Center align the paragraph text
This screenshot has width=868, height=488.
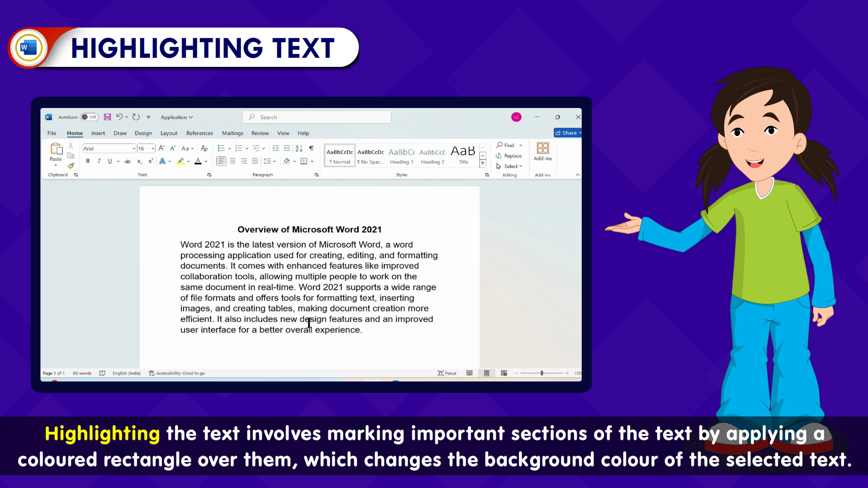(x=232, y=161)
